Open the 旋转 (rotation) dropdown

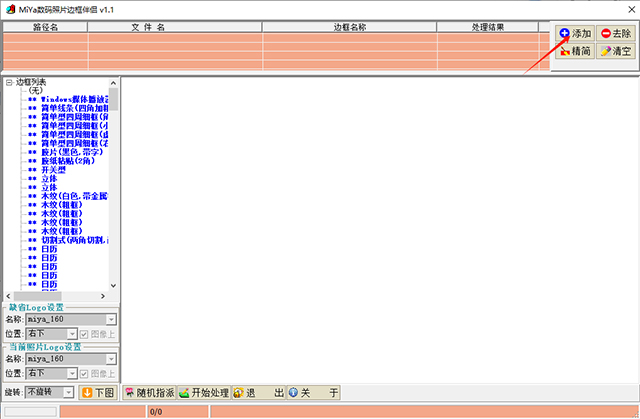69,392
